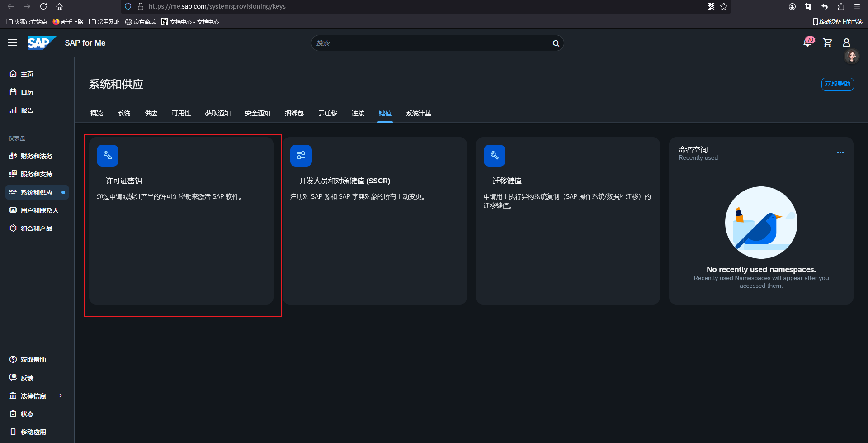Go to 主页 in the sidebar
This screenshot has width=868, height=443.
tap(27, 74)
